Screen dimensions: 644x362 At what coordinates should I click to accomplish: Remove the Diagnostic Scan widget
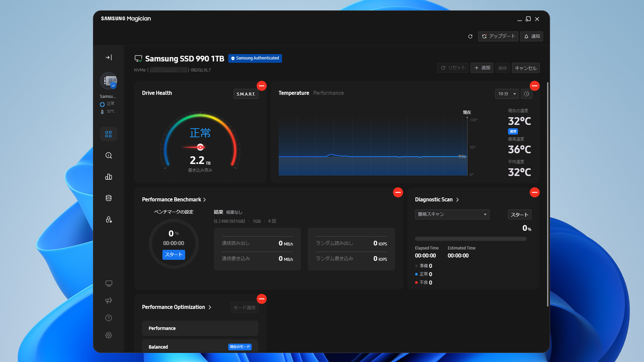[535, 192]
